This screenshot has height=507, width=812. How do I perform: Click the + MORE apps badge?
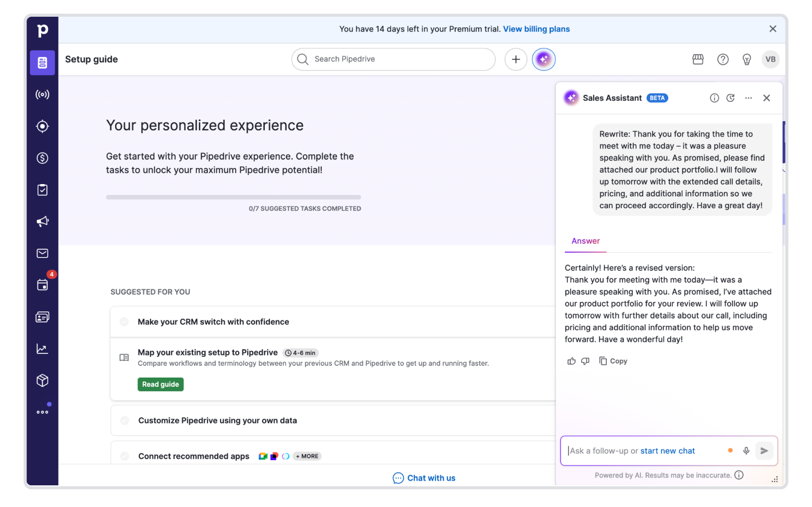[x=308, y=456]
